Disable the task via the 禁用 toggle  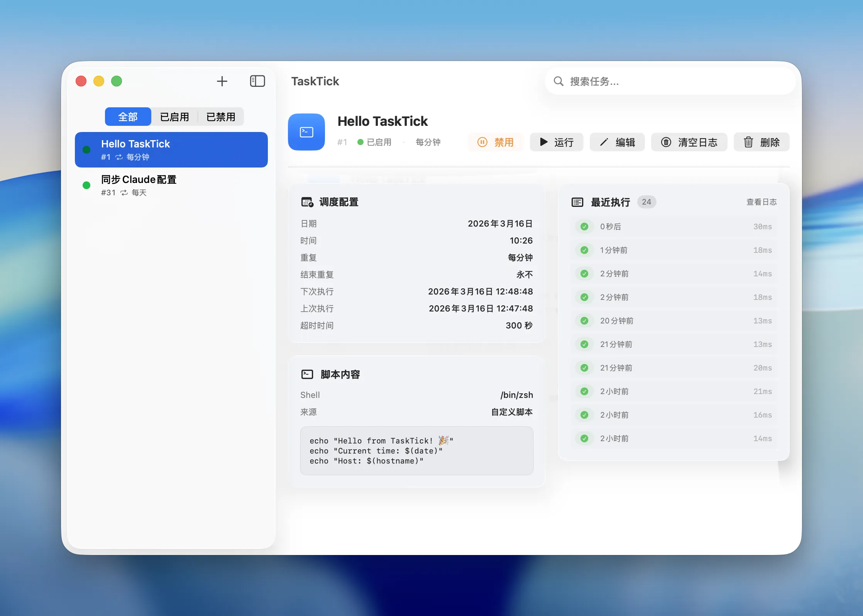pyautogui.click(x=496, y=142)
